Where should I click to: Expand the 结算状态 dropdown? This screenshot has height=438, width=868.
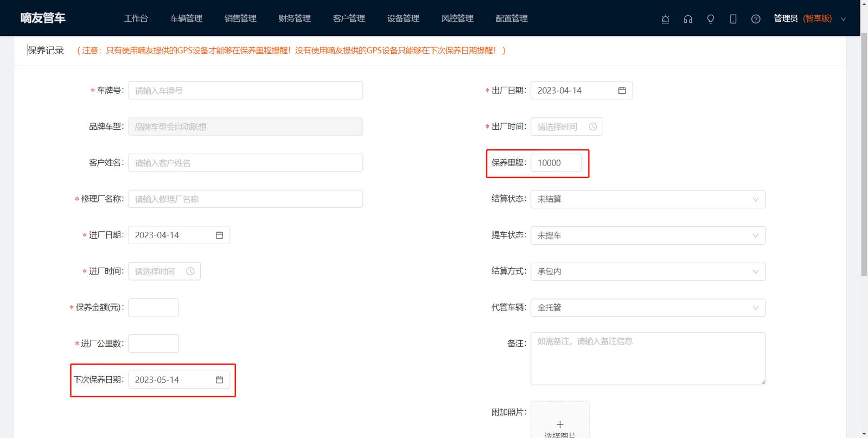pyautogui.click(x=648, y=199)
